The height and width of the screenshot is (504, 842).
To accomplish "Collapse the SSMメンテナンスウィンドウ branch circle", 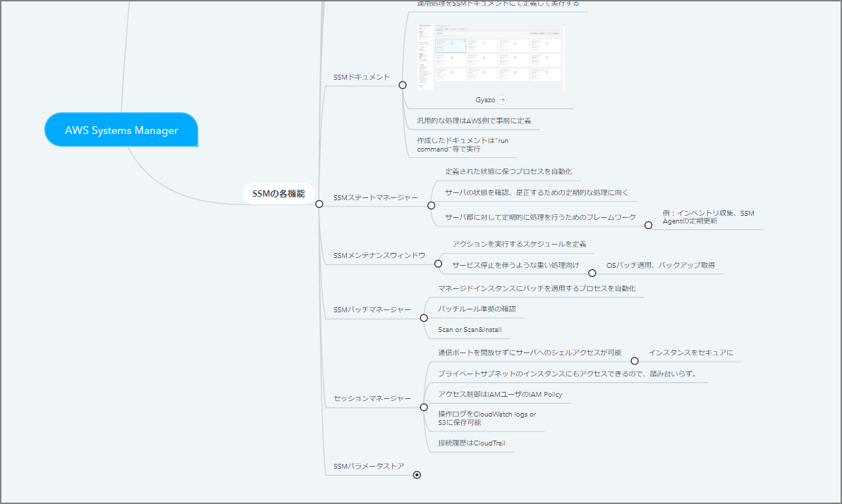I will [438, 265].
